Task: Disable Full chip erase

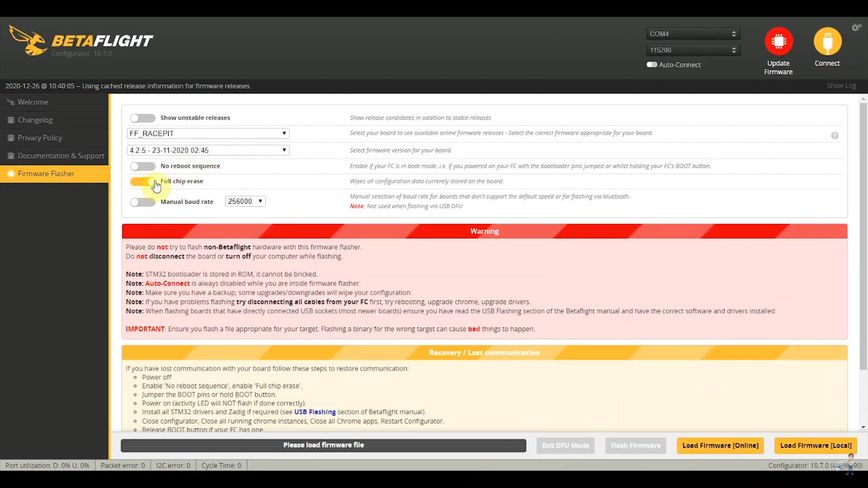Action: click(143, 181)
